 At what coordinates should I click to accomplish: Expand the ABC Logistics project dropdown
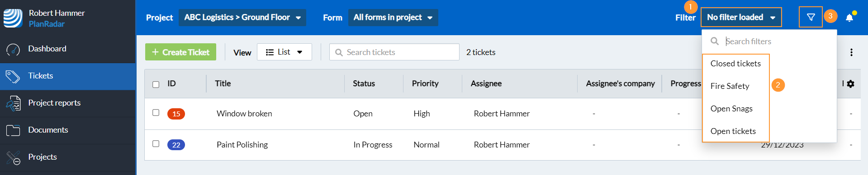tap(242, 18)
